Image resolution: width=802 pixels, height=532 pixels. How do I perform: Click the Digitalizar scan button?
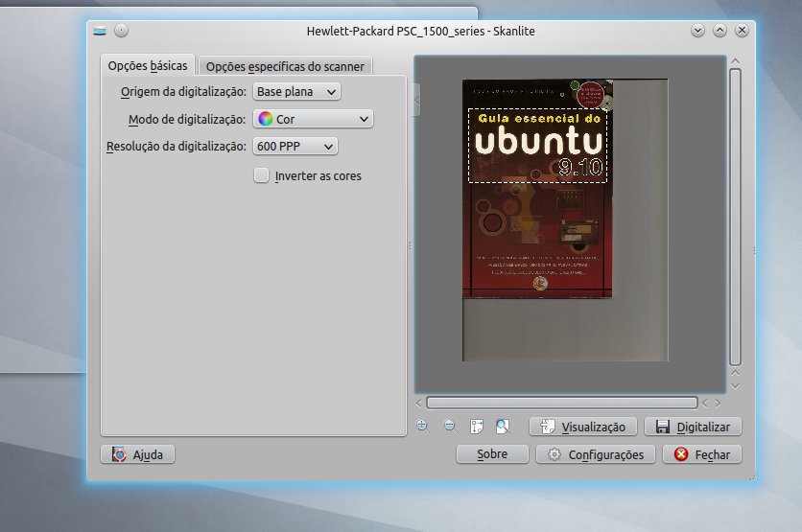tap(693, 427)
